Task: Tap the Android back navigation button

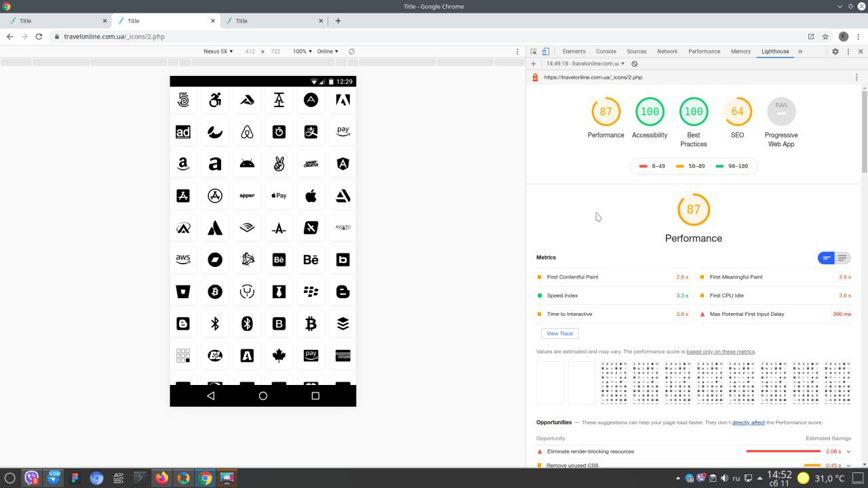Action: pyautogui.click(x=211, y=396)
